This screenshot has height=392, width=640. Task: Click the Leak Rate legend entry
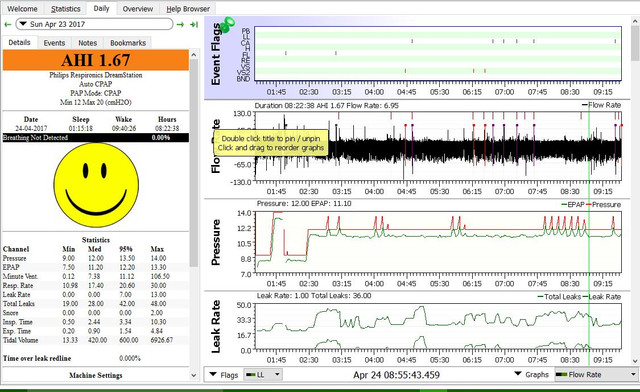point(602,297)
